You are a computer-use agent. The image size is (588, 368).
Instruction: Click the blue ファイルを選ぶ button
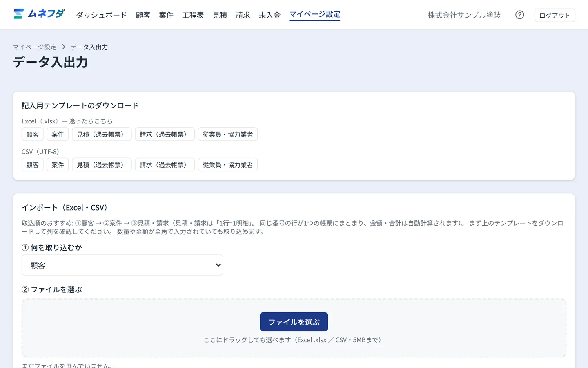(294, 322)
